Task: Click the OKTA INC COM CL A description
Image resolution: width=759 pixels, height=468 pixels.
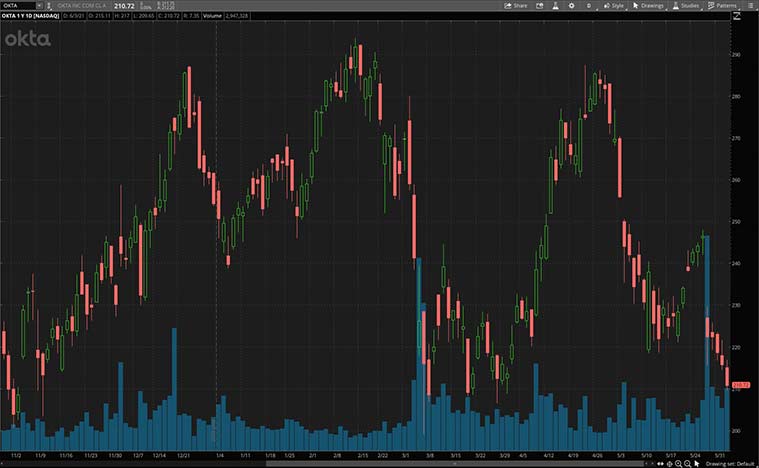Action: 81,6
